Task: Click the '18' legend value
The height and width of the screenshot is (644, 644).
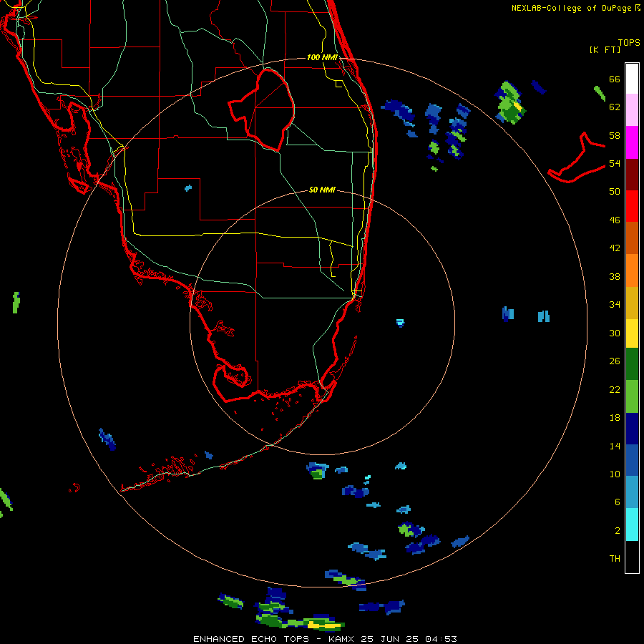Action: click(615, 418)
